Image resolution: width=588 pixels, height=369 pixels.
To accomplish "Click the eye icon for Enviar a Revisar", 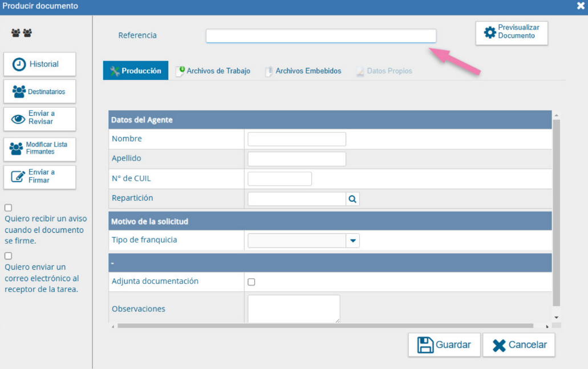I will coord(19,119).
